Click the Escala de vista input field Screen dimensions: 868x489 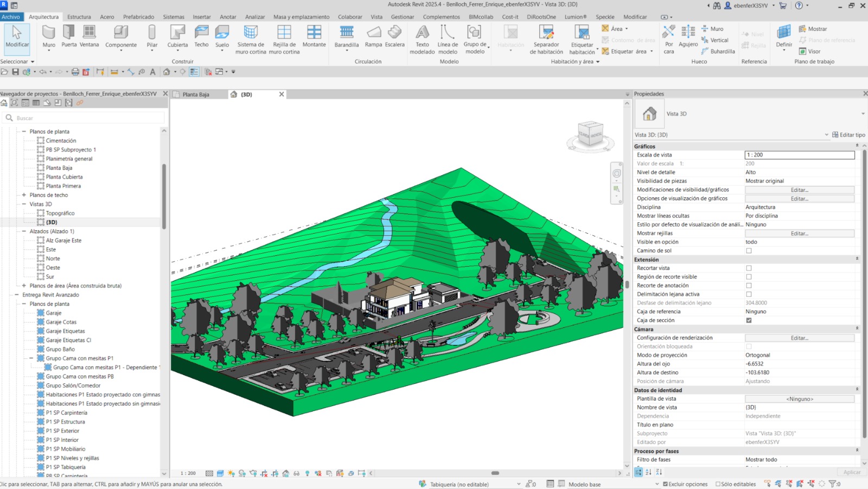coord(800,155)
